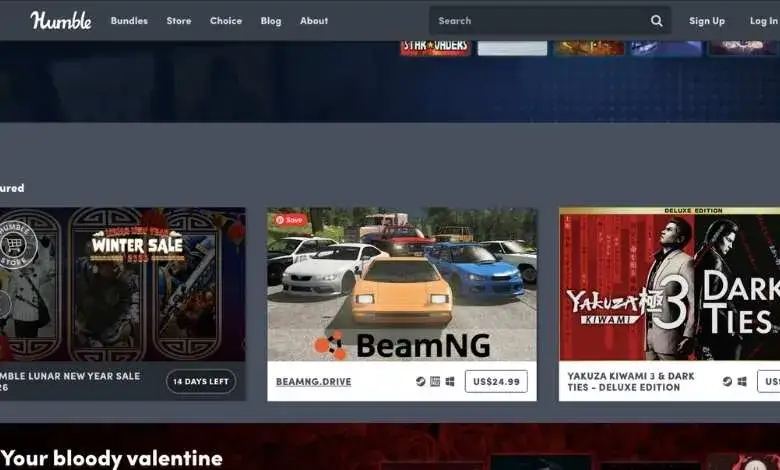Open the Store menu item
Viewport: 780px width, 470px height.
click(x=179, y=21)
